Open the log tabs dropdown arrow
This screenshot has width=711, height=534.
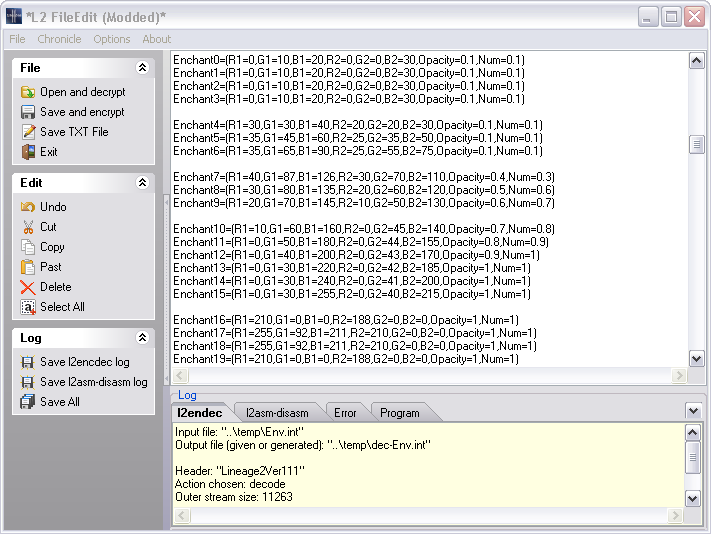coord(693,411)
